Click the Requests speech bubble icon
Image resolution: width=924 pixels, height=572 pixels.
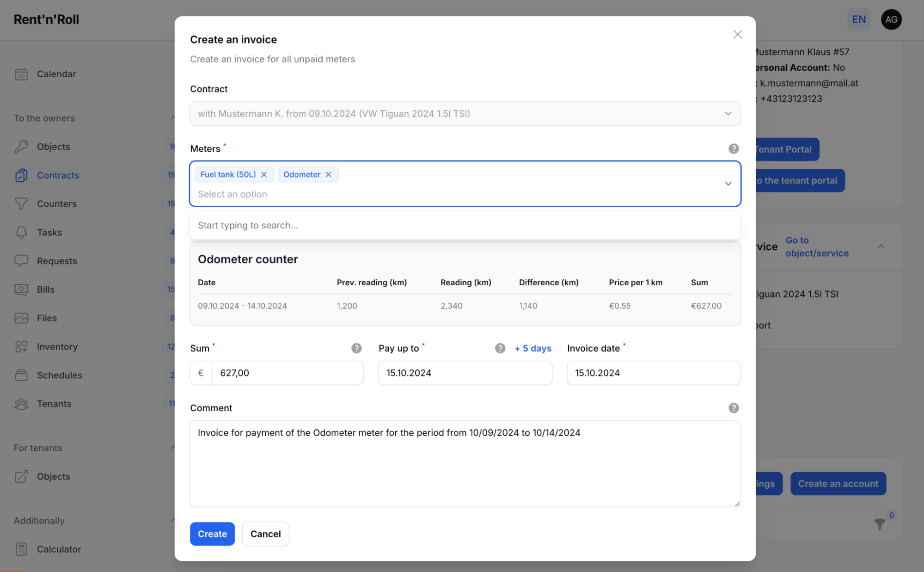(21, 261)
